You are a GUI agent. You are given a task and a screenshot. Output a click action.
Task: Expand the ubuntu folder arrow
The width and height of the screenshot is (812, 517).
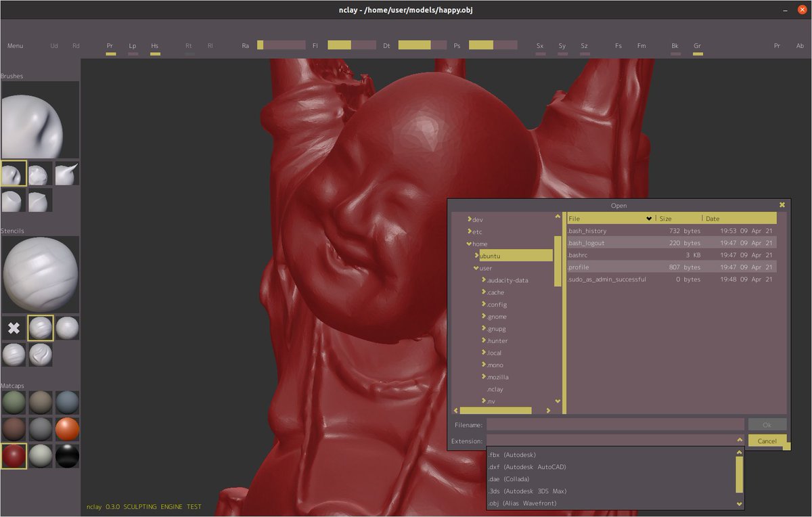(x=476, y=256)
